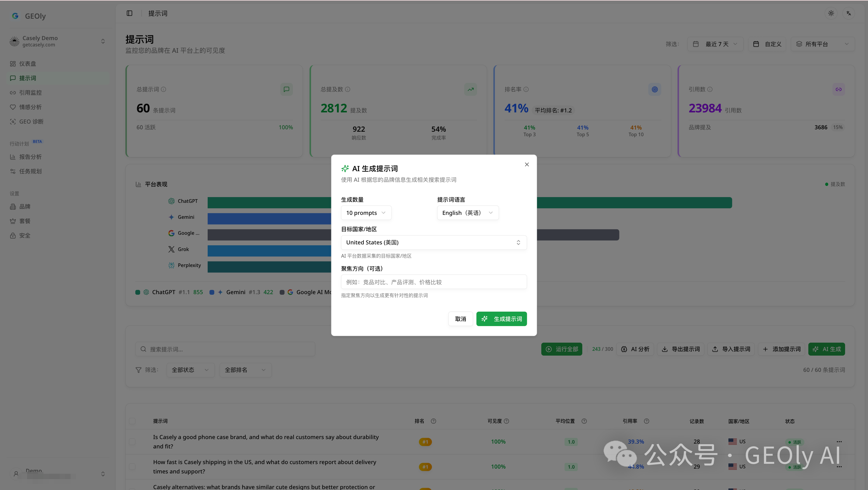The image size is (868, 490).
Task: Check the 'How fast is Casely shipping' row
Action: 132,466
